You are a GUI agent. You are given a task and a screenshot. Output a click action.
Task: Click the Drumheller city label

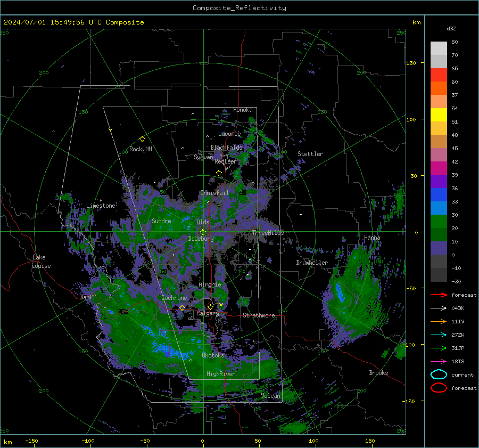(x=312, y=263)
